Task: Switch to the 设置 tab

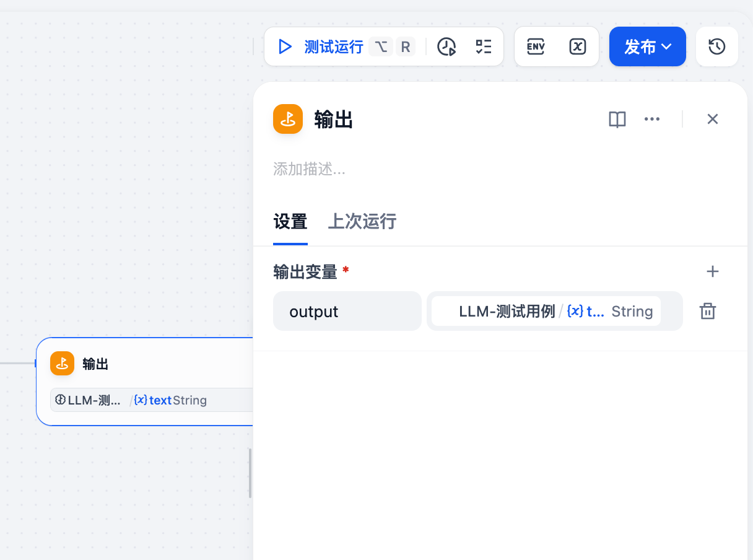Action: point(290,221)
